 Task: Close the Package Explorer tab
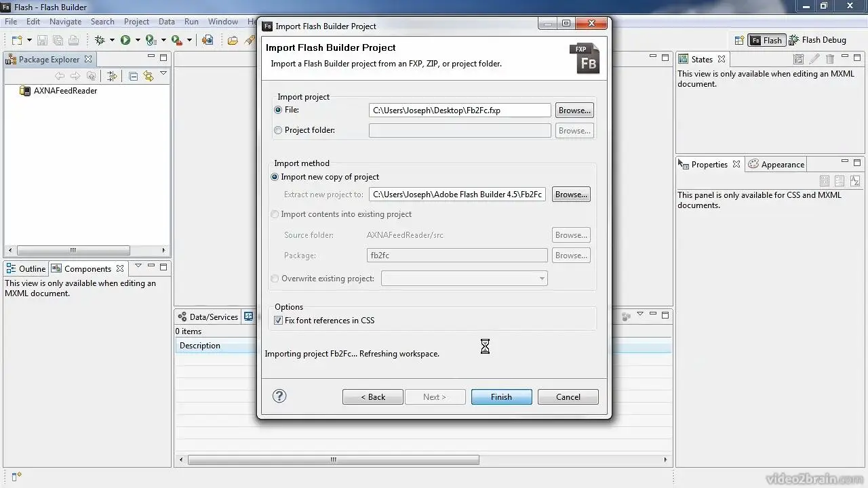88,60
